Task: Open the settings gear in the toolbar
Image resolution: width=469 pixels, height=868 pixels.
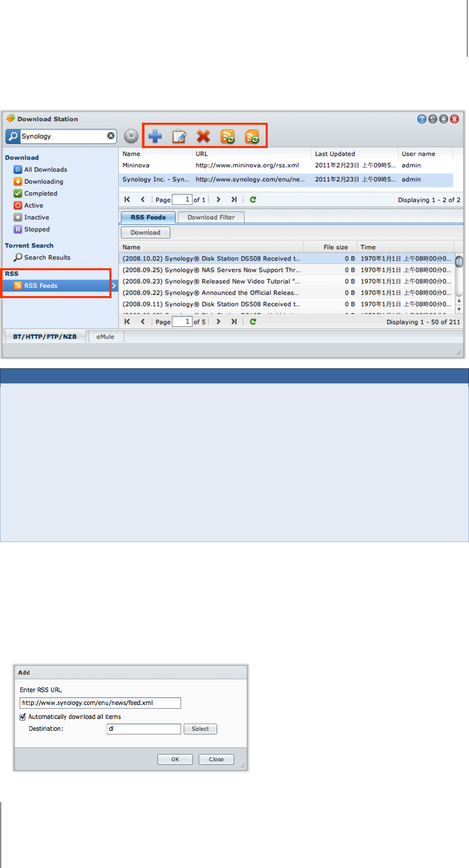Action: (131, 136)
